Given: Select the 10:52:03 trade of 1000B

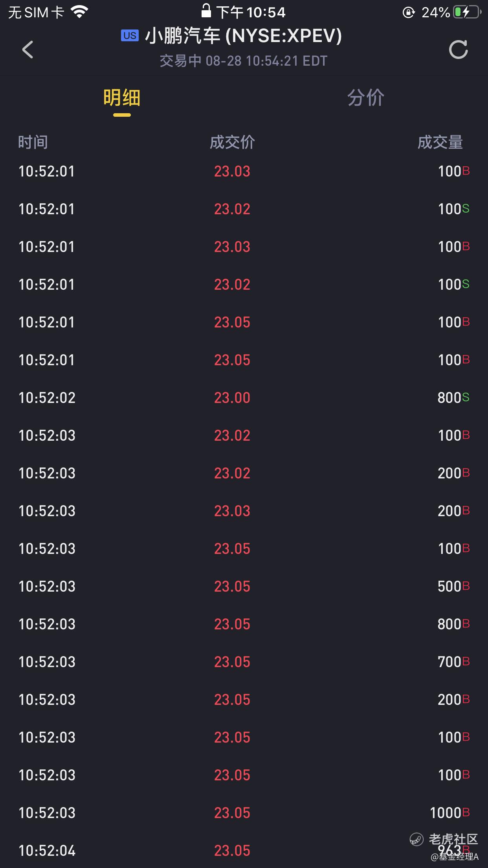Looking at the screenshot, I should (x=244, y=813).
